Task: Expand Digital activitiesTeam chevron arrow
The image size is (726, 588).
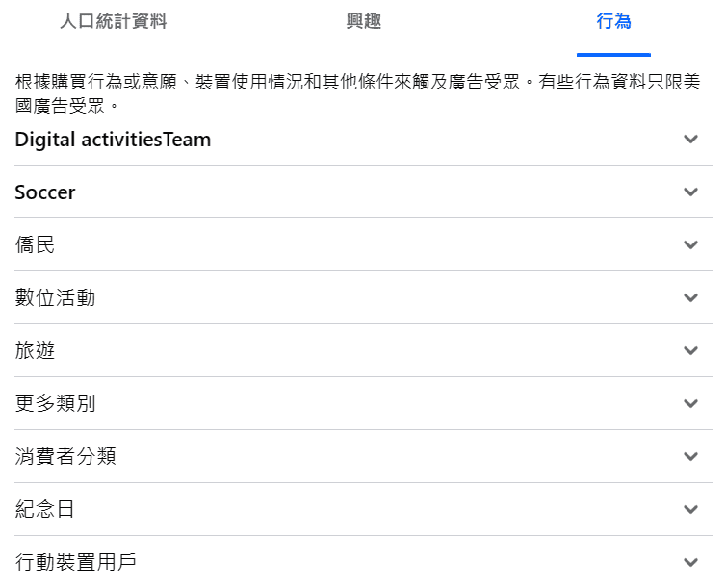Action: pos(690,139)
